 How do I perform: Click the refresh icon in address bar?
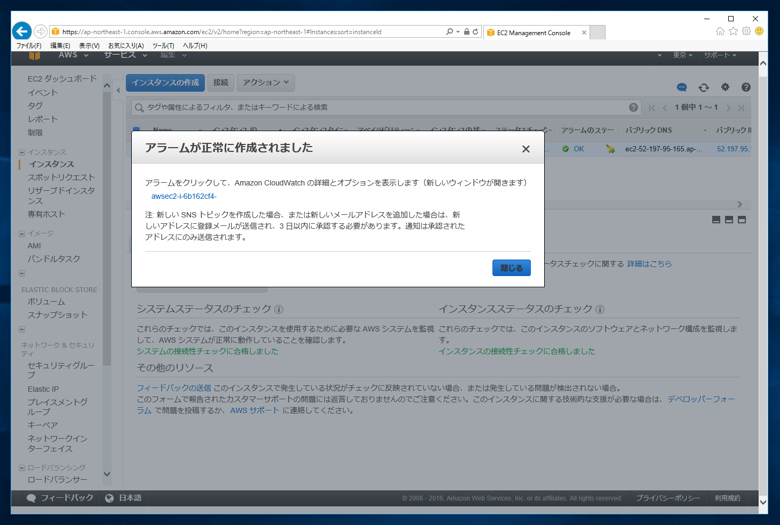(476, 31)
